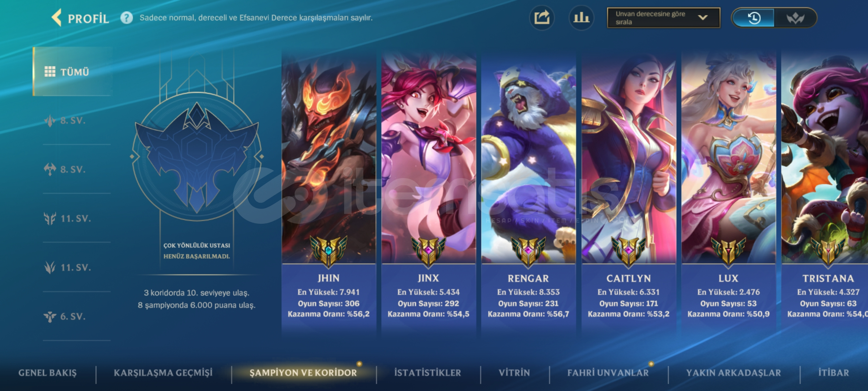Screen dimensions: 868x391
Task: Switch to Karşılaşma Geçmişi tab
Action: [163, 373]
